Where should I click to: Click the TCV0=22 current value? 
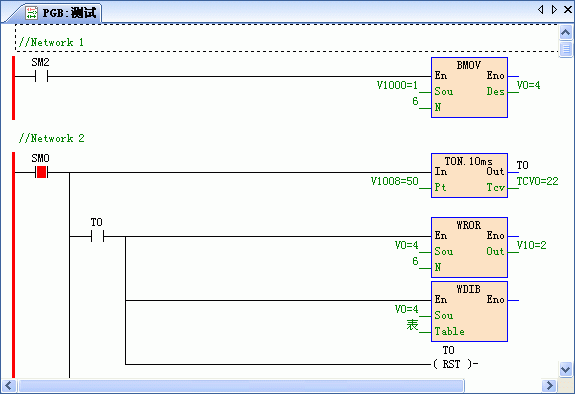538,181
